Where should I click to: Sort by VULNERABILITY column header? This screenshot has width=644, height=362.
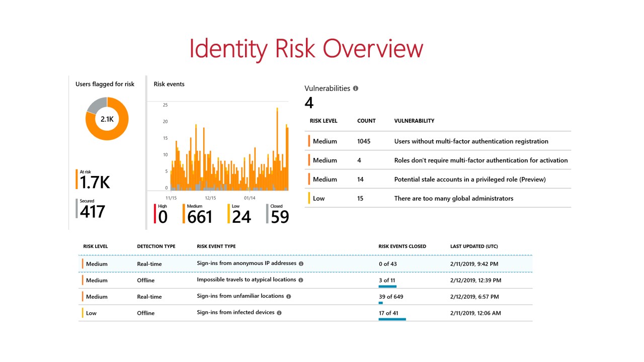414,121
